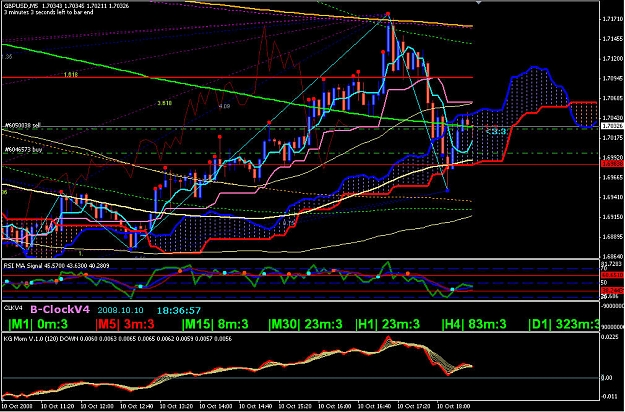The image size is (625, 412).
Task: Click the red |M5| 3m:3 timeframe countdown
Action: point(125,324)
